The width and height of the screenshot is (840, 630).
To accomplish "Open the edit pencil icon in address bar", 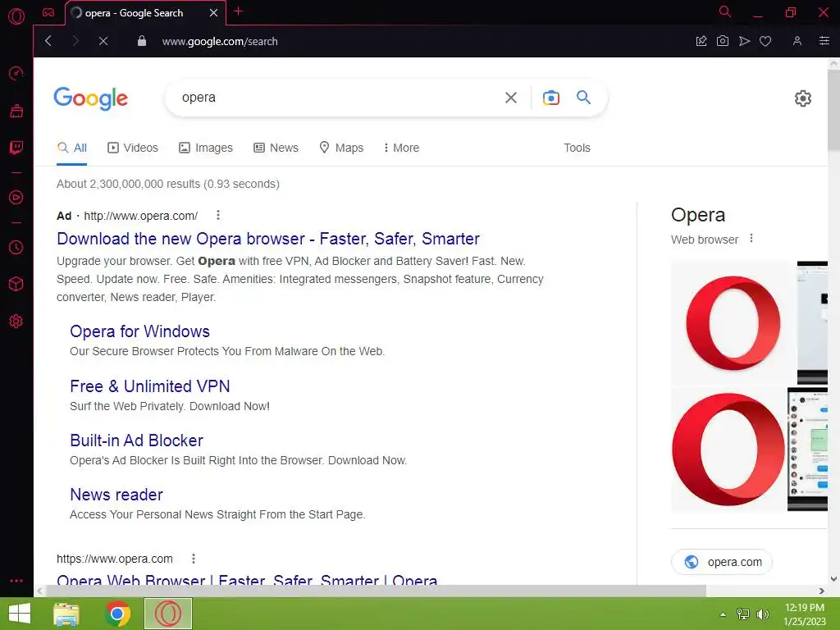I will [x=701, y=41].
